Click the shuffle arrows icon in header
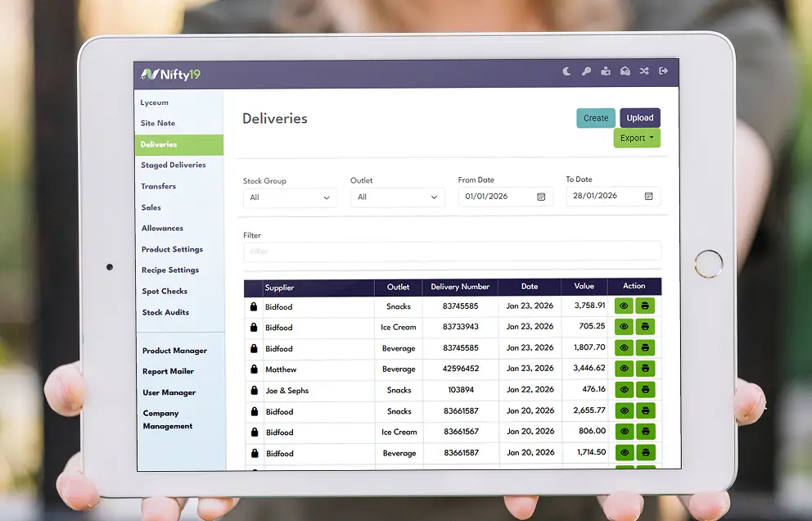Image resolution: width=812 pixels, height=521 pixels. (x=644, y=72)
